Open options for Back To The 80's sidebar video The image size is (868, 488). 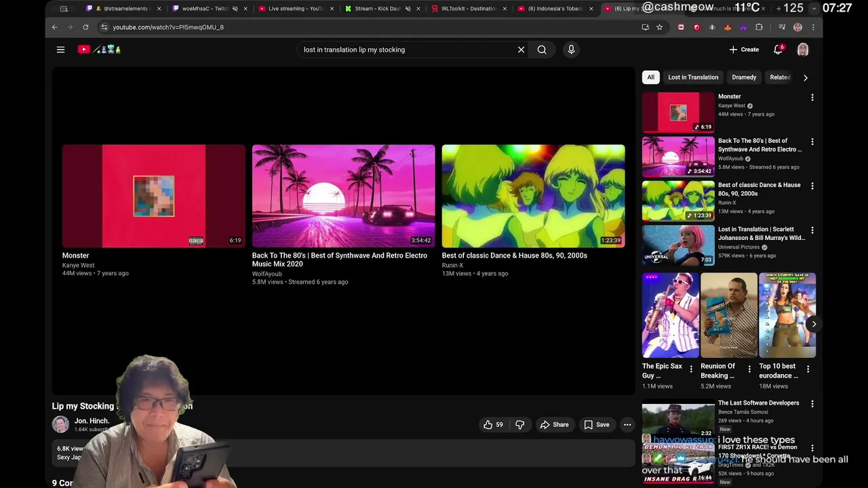pos(812,142)
